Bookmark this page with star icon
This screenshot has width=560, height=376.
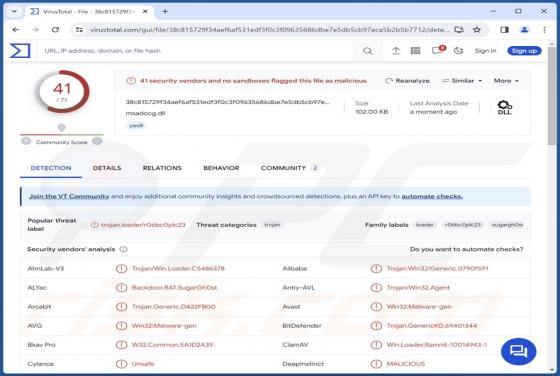(477, 30)
